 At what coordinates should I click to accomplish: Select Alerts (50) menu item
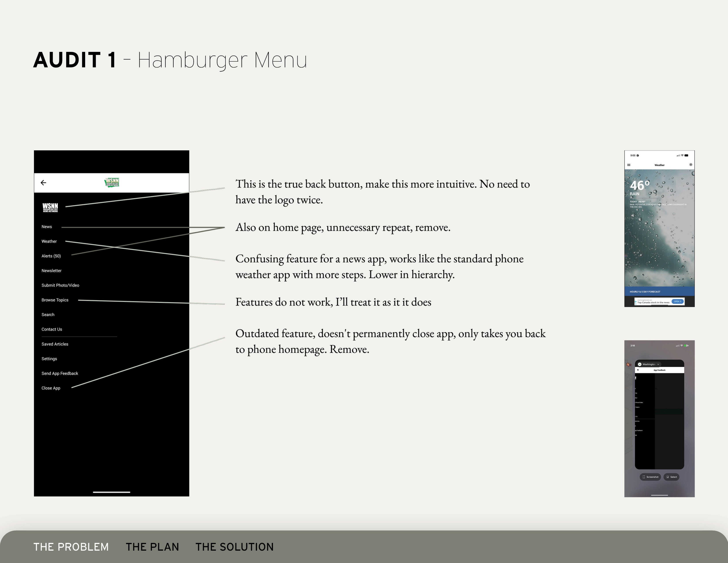tap(51, 256)
